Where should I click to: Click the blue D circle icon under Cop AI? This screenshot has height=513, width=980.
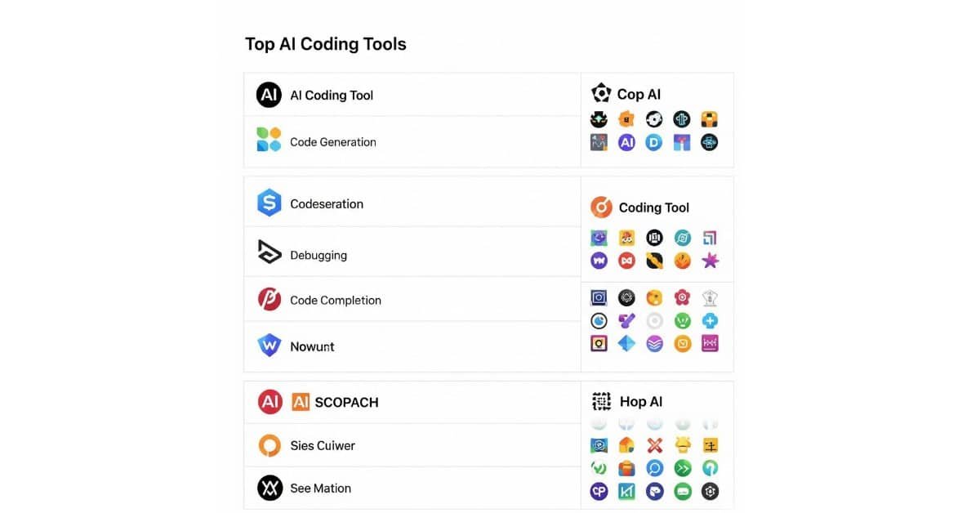(x=654, y=142)
